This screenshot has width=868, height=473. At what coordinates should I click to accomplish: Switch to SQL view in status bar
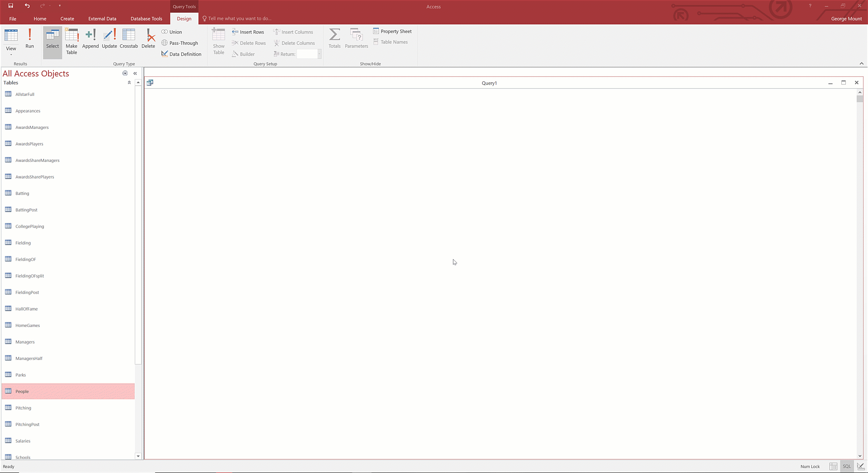pos(847,466)
